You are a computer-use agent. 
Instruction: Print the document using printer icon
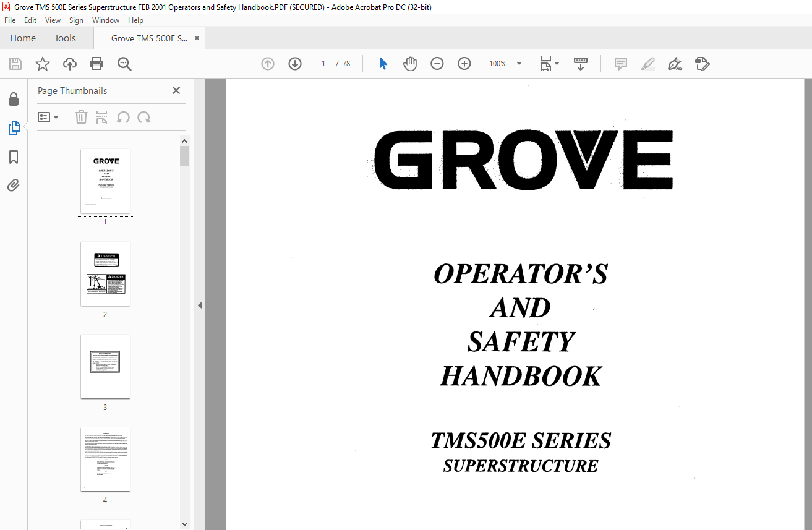[x=96, y=64]
